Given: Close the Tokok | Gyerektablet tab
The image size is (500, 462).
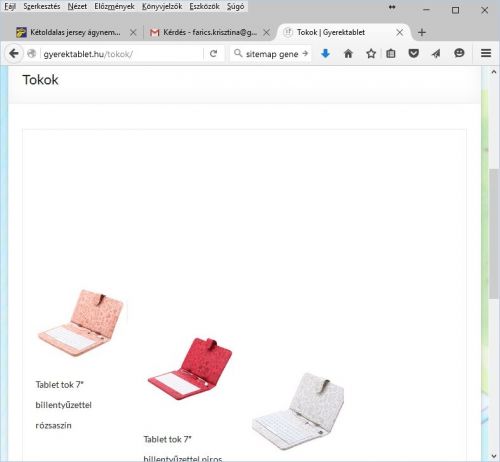Looking at the screenshot, I should (400, 32).
